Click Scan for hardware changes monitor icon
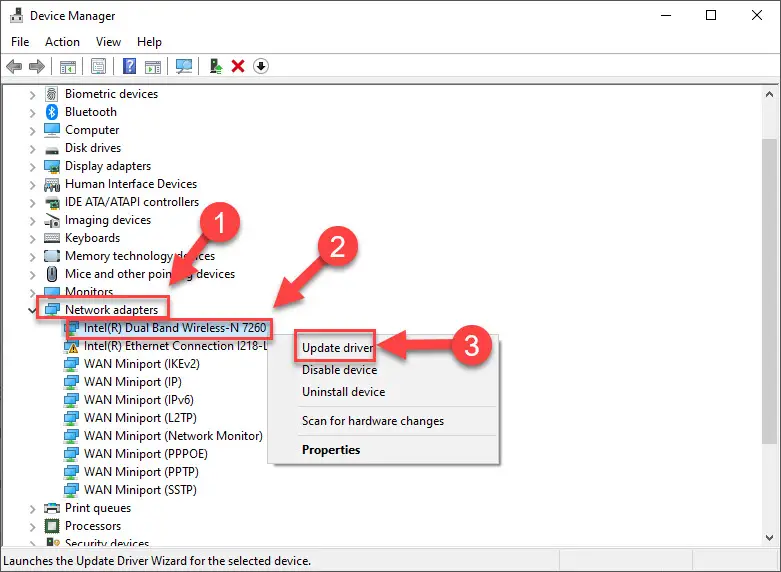The width and height of the screenshot is (781, 572). click(184, 66)
